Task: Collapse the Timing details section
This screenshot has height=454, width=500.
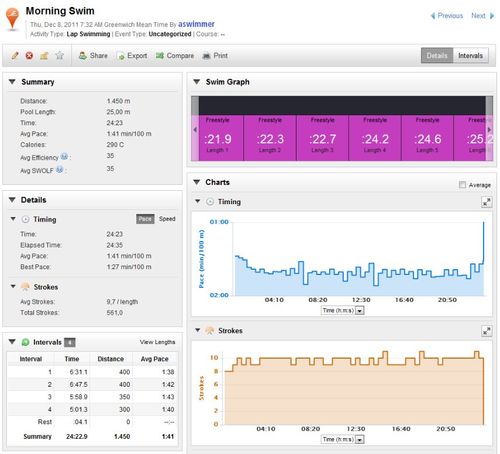Action: pyautogui.click(x=13, y=219)
